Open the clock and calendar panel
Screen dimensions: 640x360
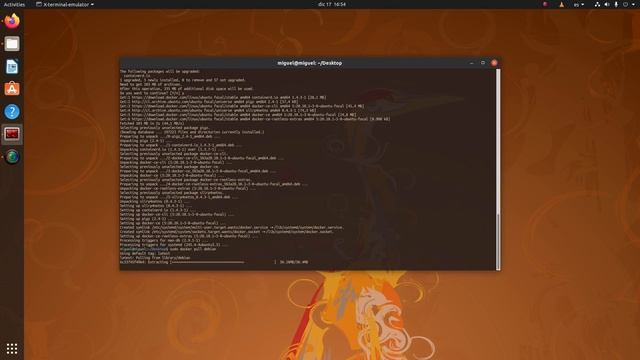(332, 4)
